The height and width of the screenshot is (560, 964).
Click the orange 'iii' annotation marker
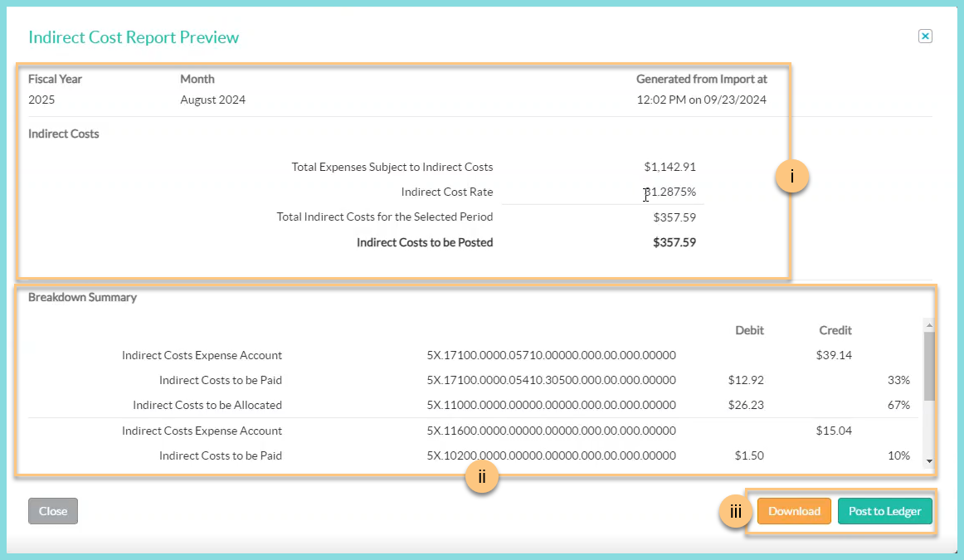coord(735,512)
